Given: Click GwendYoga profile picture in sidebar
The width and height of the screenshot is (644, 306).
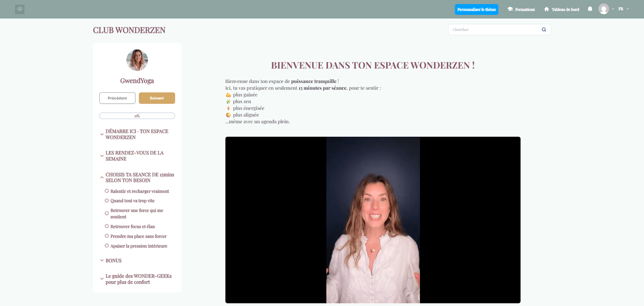Looking at the screenshot, I should pos(137,60).
